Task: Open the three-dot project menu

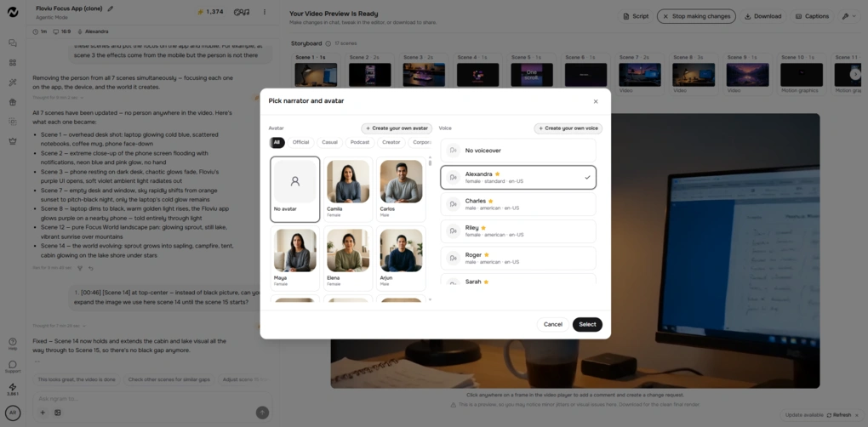Action: click(264, 12)
